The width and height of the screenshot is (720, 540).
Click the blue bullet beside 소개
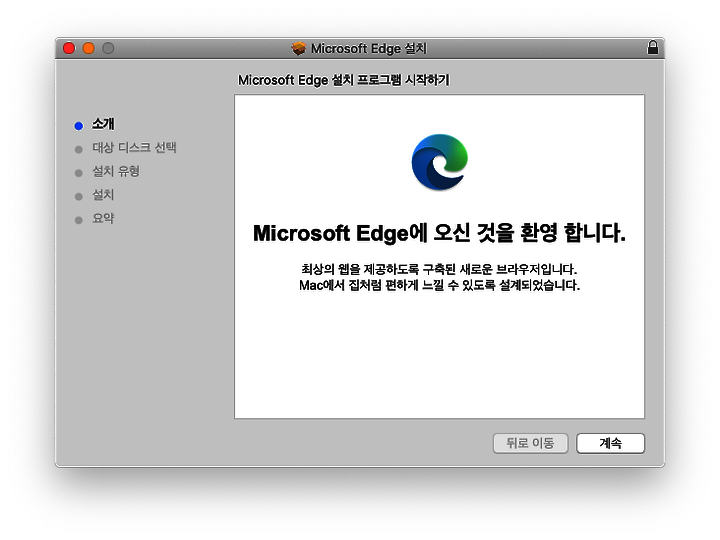click(79, 125)
